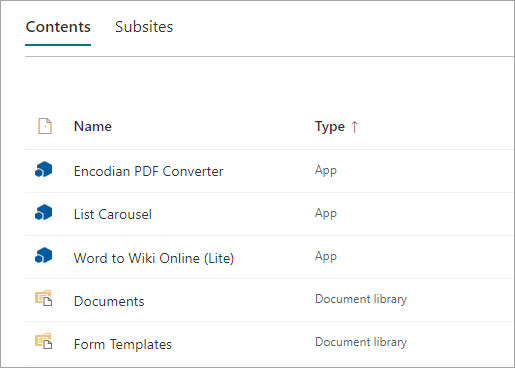Switch to the Subsites tab
Screen dimensions: 515x368
tap(144, 27)
